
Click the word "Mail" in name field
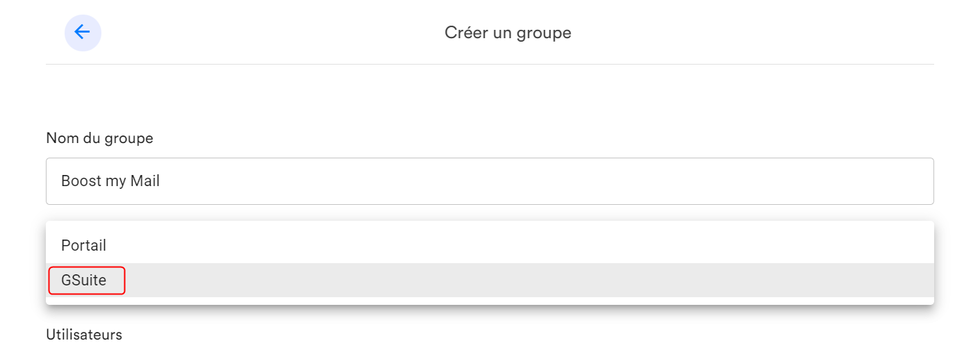(145, 181)
